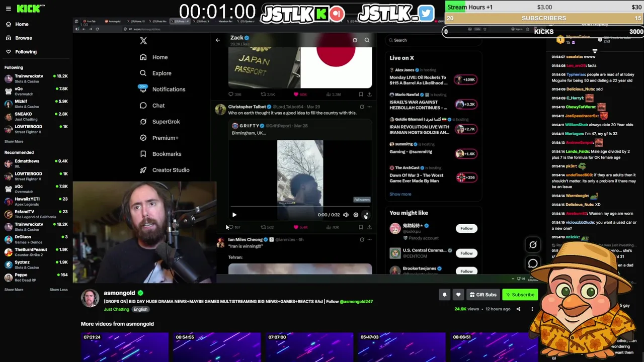Collapse Recommended list with Show Less
Screen dimensions: 644x362
pos(58,290)
